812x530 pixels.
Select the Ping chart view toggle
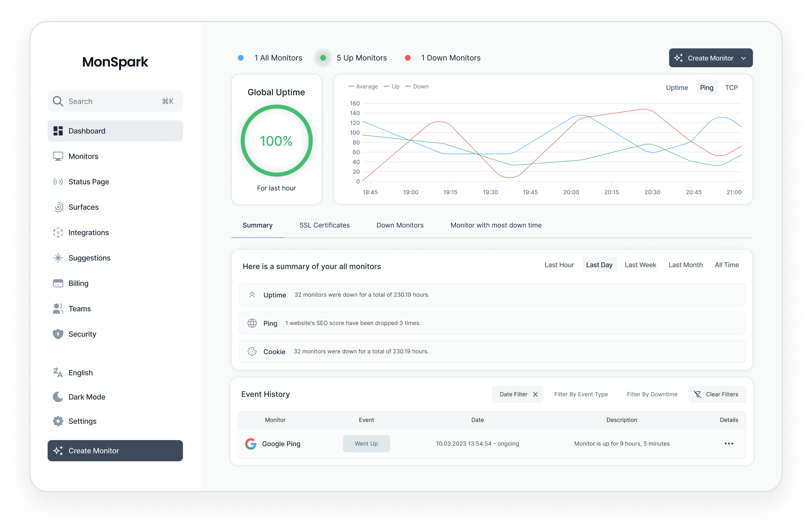[x=707, y=88]
